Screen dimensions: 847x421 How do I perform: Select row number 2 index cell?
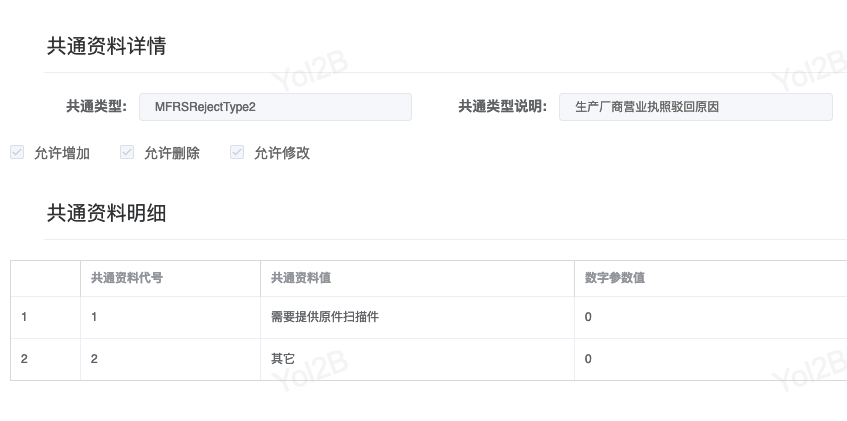44,359
